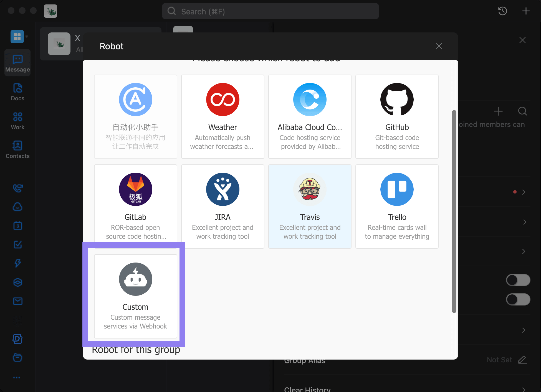Toggle the first settings switch on right
This screenshot has height=392, width=541.
coord(517,279)
